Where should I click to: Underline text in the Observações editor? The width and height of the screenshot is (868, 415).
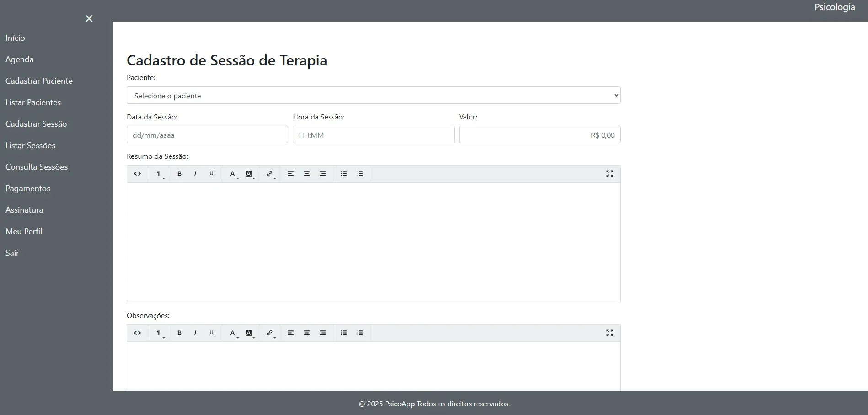[211, 333]
